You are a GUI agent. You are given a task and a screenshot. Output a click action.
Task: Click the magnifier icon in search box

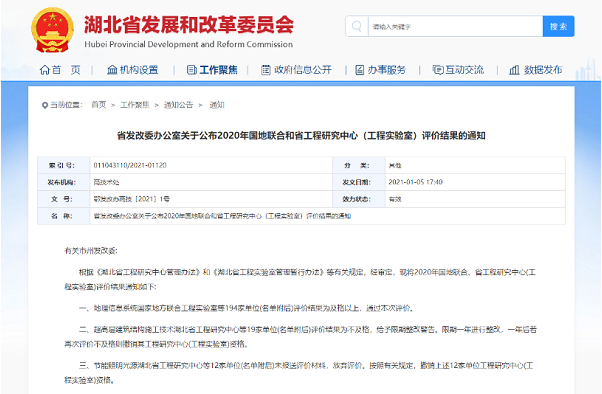[x=357, y=26]
